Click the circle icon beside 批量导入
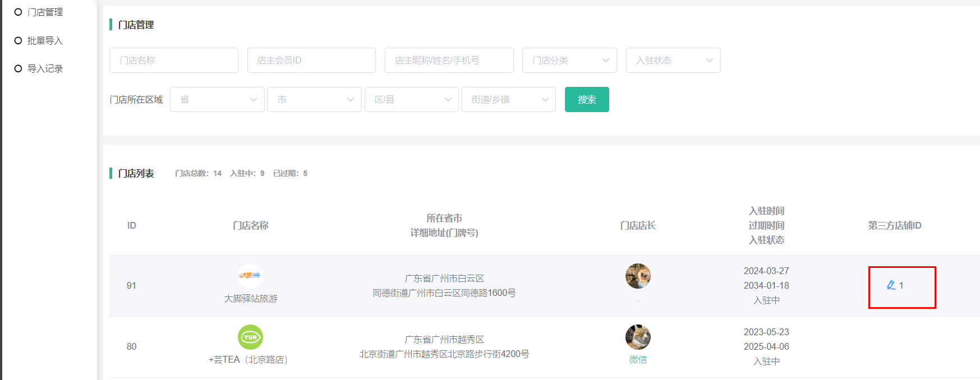The width and height of the screenshot is (980, 380). click(x=18, y=40)
